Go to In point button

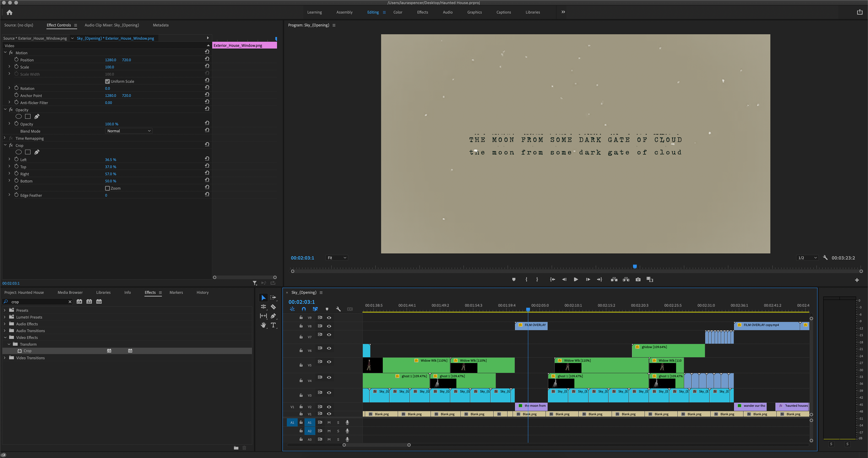(x=553, y=279)
